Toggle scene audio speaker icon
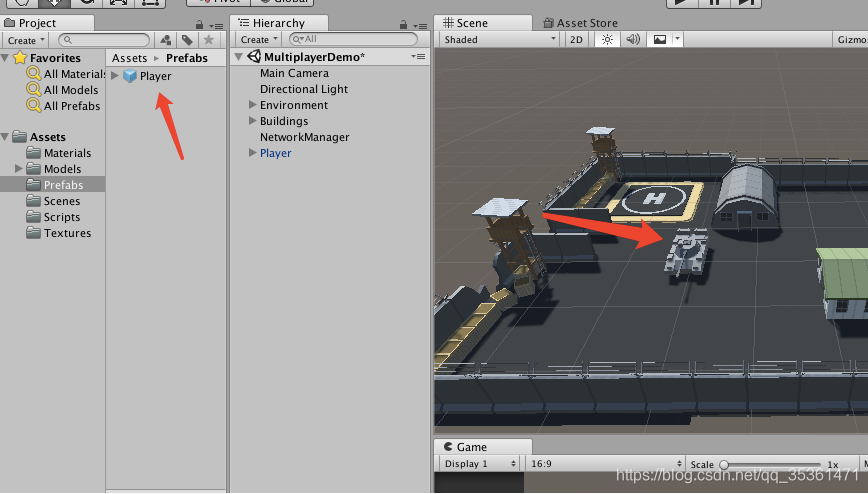The image size is (868, 494). [633, 39]
